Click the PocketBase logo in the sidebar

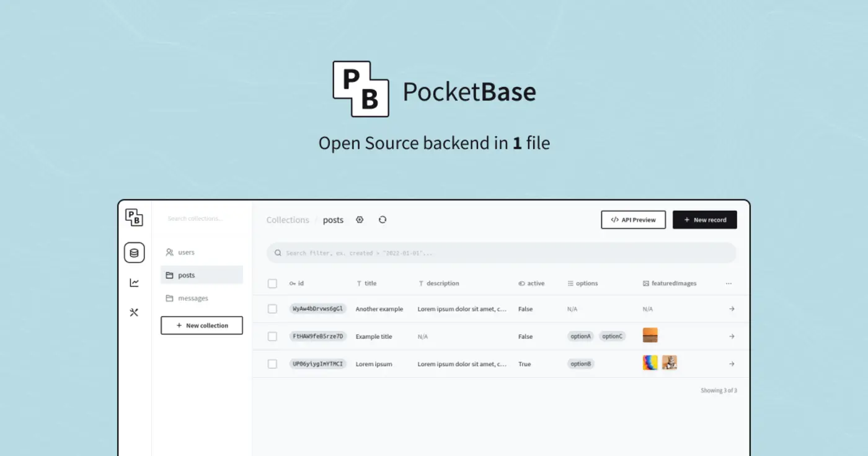tap(134, 218)
